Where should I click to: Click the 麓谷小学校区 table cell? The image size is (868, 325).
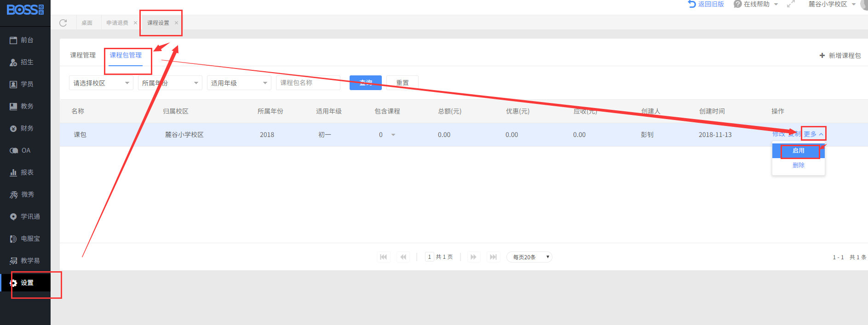[x=184, y=135]
